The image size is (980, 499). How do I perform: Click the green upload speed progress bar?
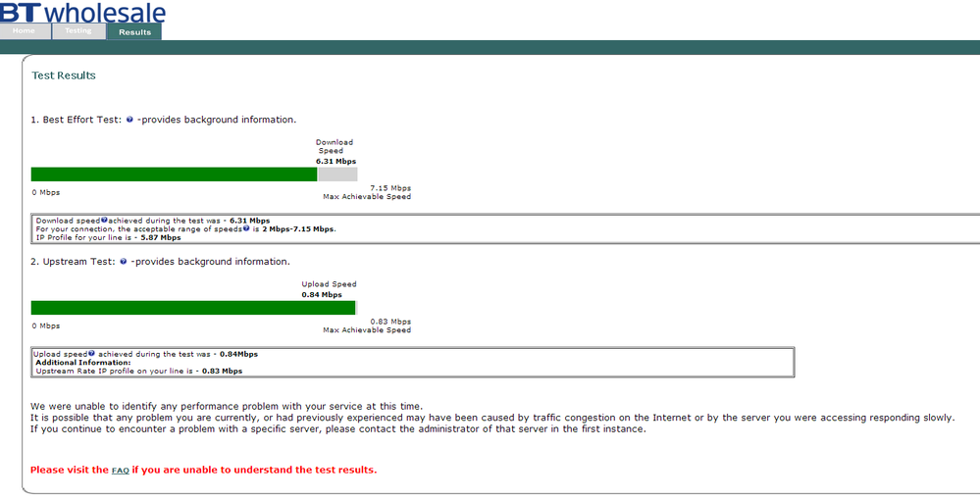click(193, 308)
